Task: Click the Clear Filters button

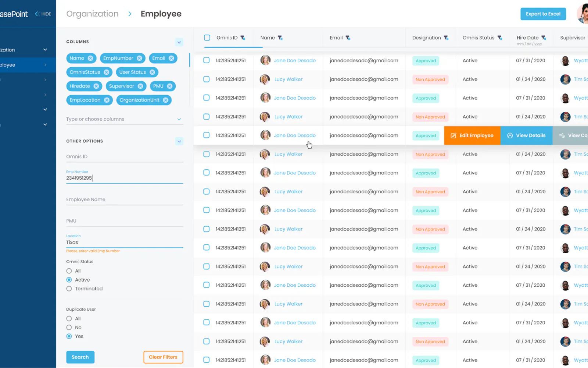Action: [163, 357]
